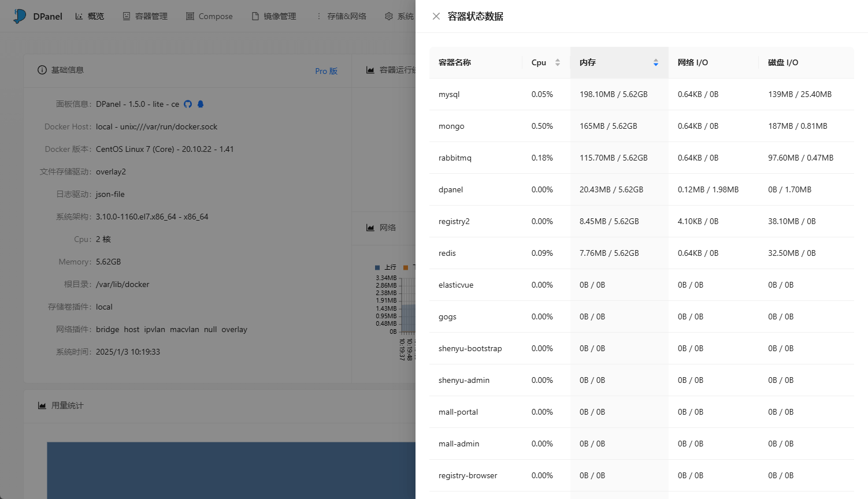Screen dimensions: 868x499
Task: Open the GitHub icon link
Action: tap(188, 104)
